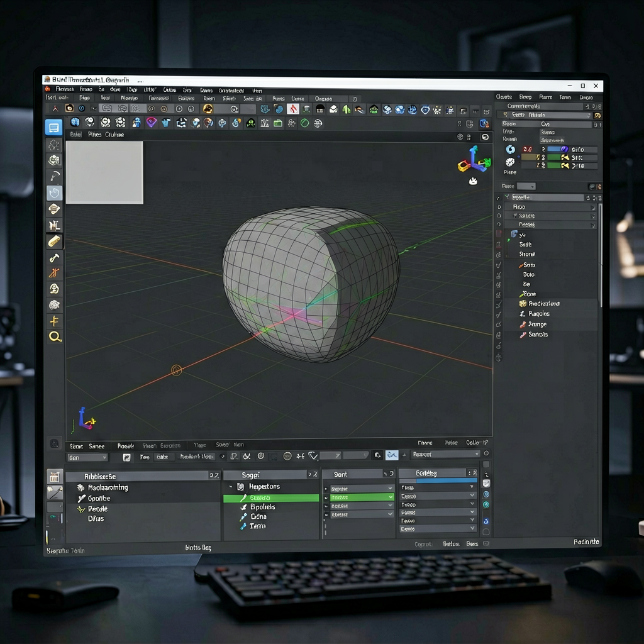Click the red icon on the white tile in top toolbar
This screenshot has width=644, height=644.
click(293, 109)
